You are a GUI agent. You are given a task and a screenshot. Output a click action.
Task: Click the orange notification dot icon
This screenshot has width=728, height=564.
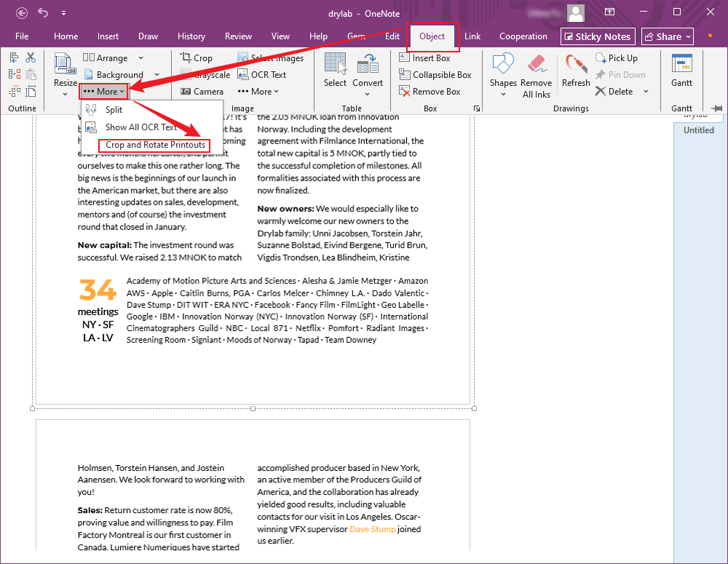pos(710,36)
